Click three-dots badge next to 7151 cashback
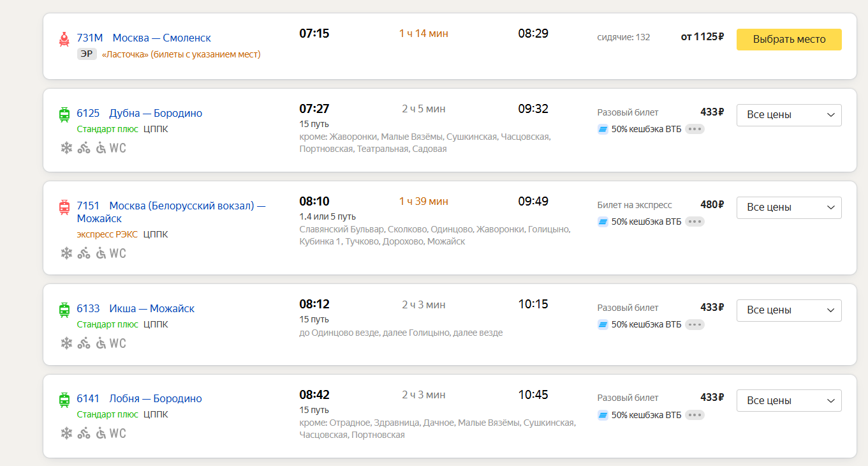Image resolution: width=868 pixels, height=466 pixels. pyautogui.click(x=695, y=222)
